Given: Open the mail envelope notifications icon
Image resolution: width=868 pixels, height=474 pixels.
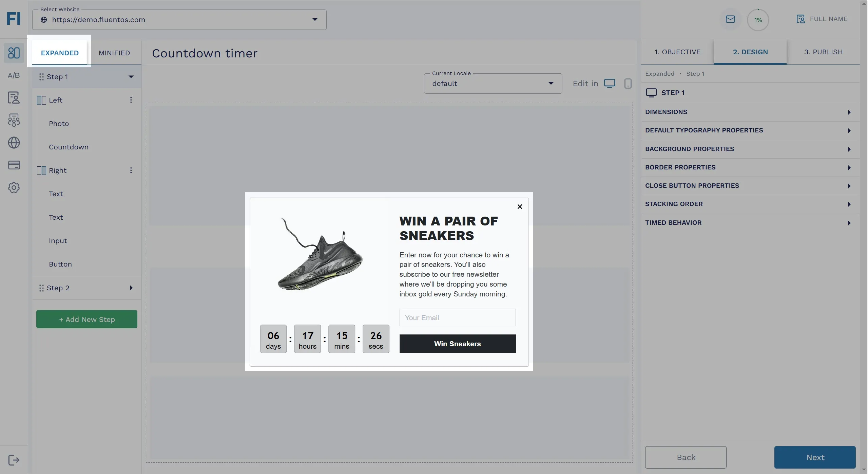Looking at the screenshot, I should pos(730,19).
